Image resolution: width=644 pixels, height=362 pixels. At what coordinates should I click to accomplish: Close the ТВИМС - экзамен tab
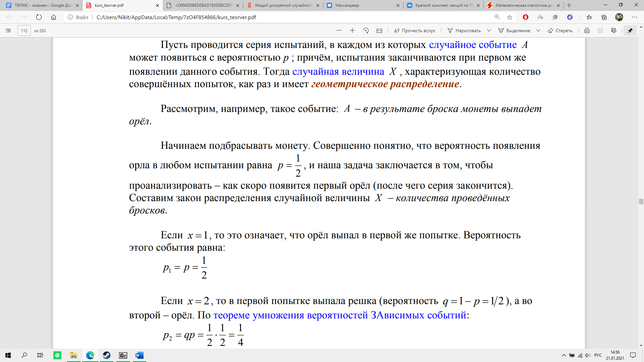point(77,5)
